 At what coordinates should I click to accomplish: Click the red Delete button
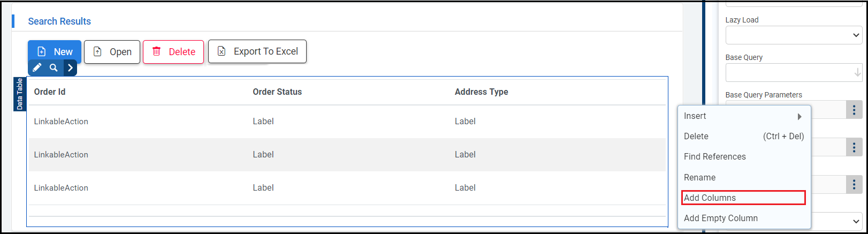[173, 52]
